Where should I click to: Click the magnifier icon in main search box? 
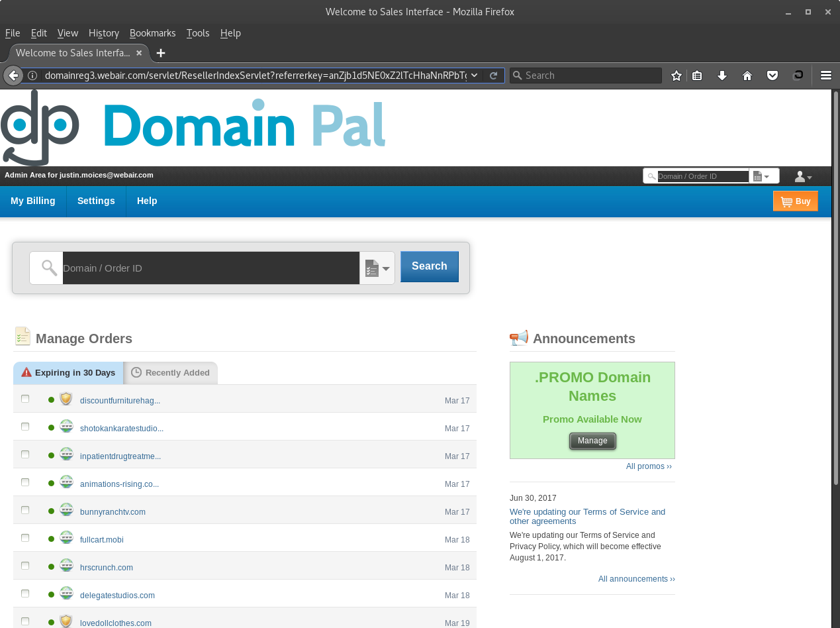pos(49,268)
